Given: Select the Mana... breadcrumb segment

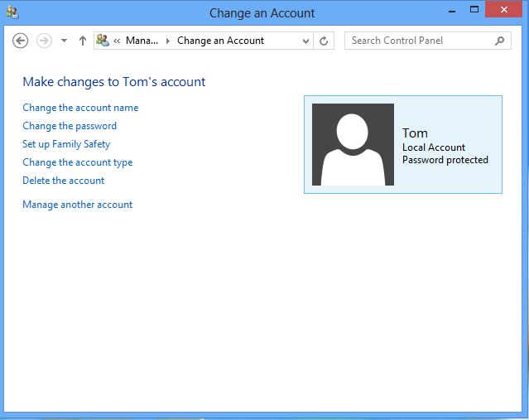Looking at the screenshot, I should [x=142, y=41].
